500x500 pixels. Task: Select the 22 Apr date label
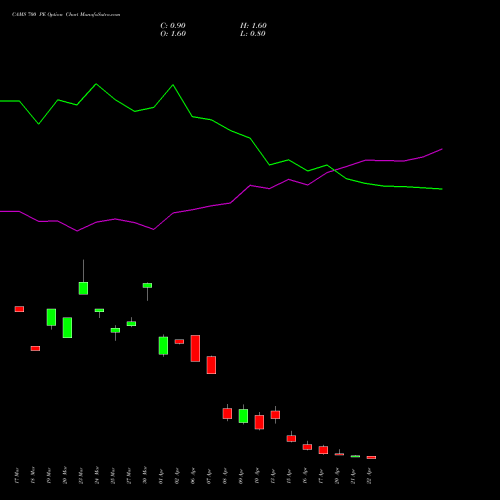369,476
